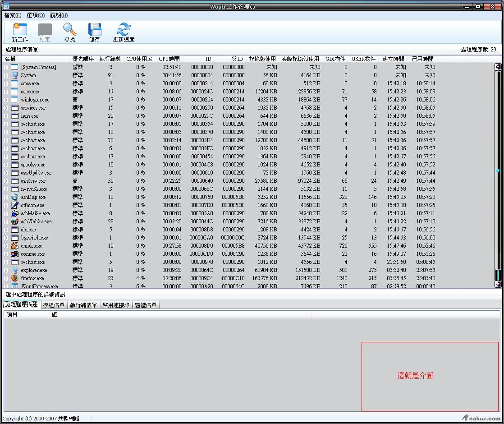Sort by the CPU使用率 column header
The height and width of the screenshot is (424, 504).
coord(139,59)
